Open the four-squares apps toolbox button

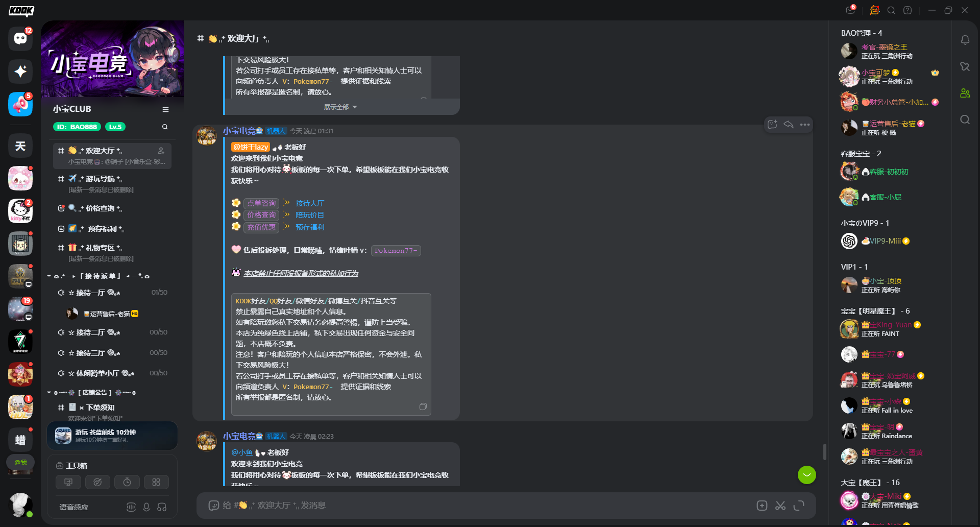click(x=156, y=482)
